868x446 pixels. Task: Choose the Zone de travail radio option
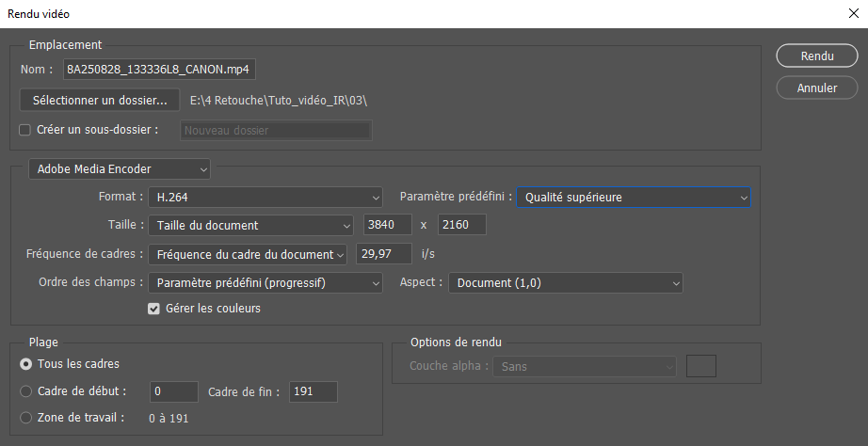pos(25,418)
